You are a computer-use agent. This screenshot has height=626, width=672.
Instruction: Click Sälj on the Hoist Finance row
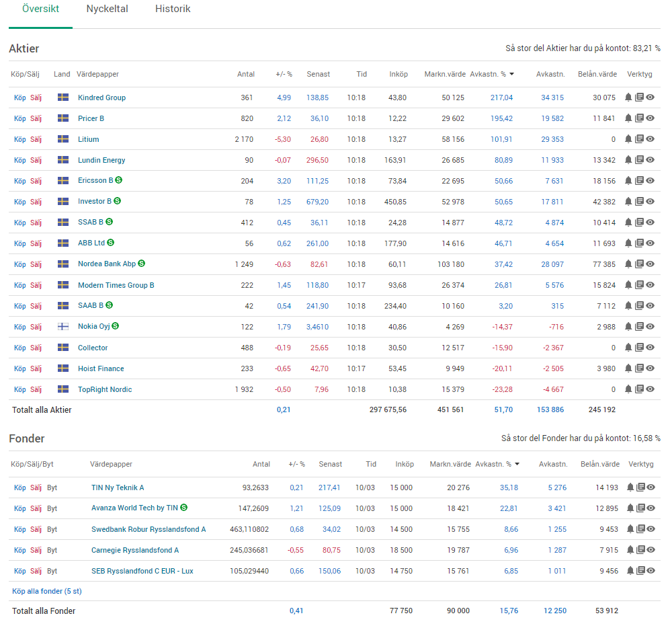(36, 368)
